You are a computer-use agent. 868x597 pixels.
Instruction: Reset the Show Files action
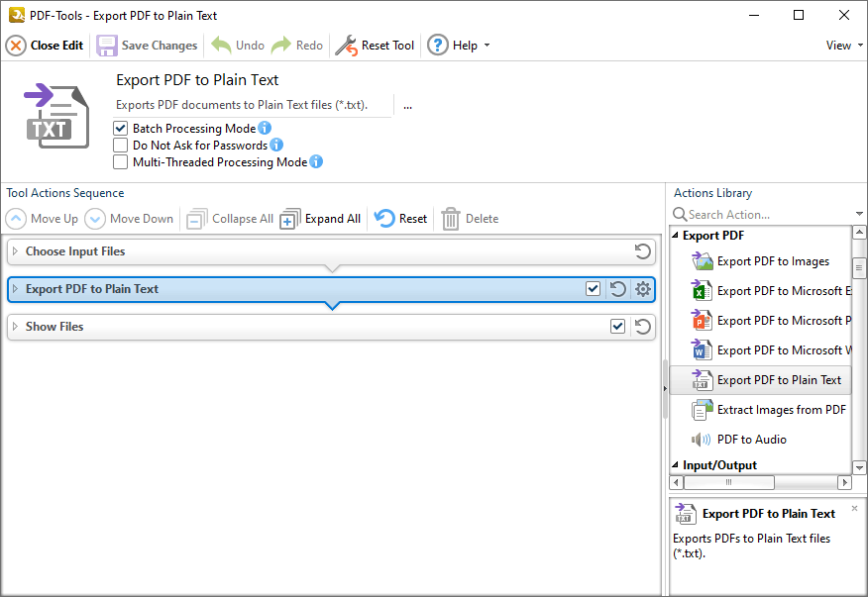pyautogui.click(x=643, y=327)
